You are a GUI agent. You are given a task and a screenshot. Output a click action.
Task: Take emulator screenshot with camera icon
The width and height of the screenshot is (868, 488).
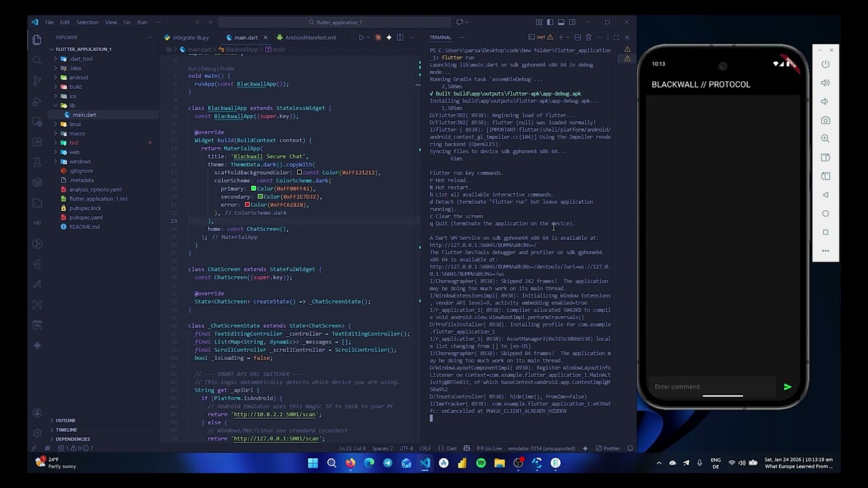coord(825,120)
